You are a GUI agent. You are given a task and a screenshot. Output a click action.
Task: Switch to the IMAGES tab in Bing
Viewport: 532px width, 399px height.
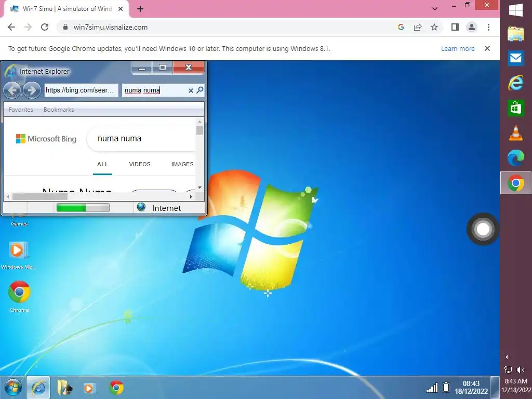(x=182, y=164)
